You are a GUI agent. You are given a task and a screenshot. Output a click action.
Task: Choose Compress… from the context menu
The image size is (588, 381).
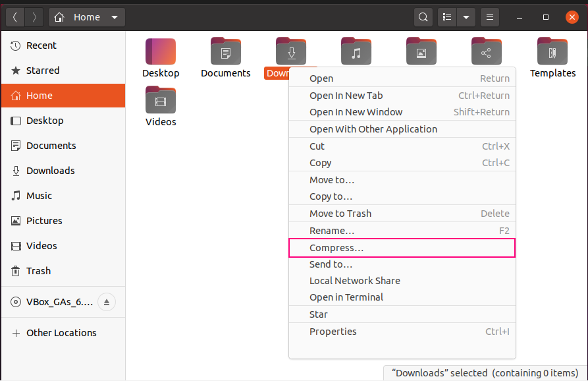tap(402, 248)
